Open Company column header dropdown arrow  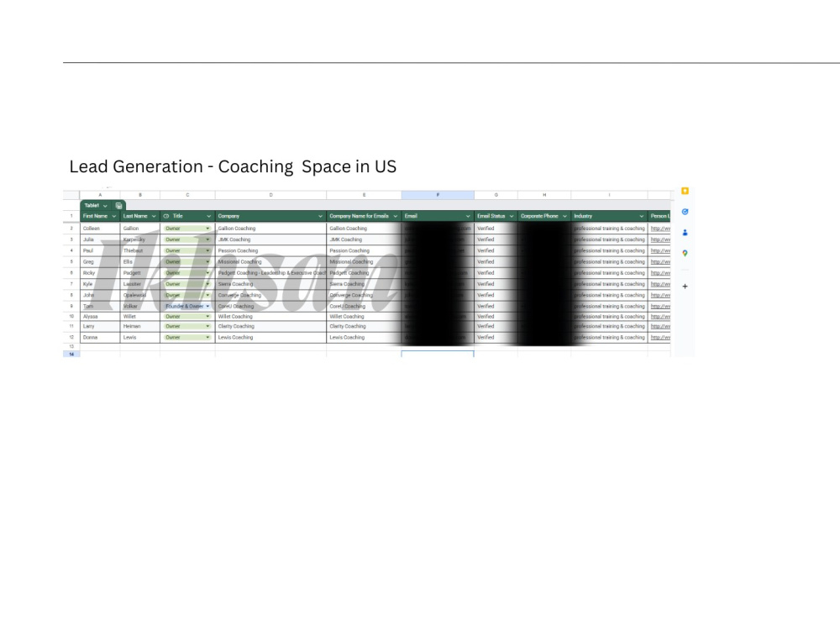320,217
